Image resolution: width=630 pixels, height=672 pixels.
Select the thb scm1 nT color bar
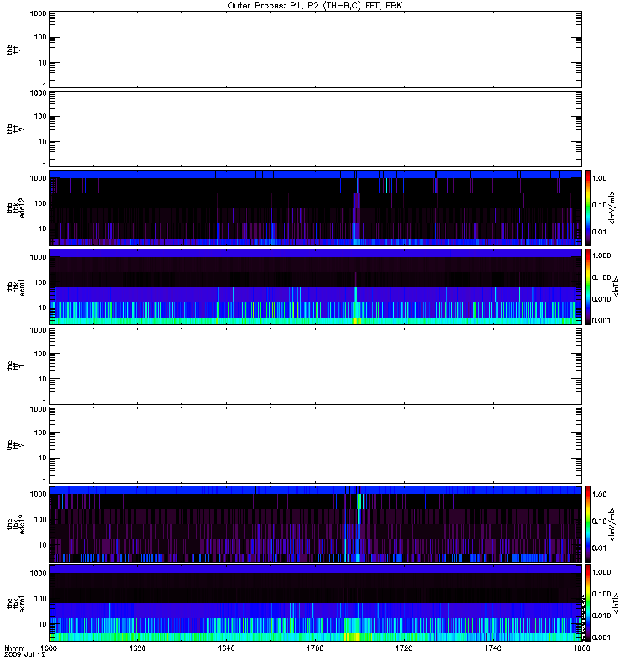[x=588, y=286]
